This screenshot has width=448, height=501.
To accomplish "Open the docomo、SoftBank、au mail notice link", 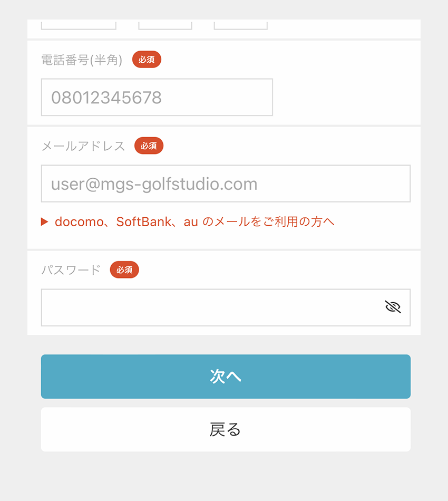I will pos(194,221).
